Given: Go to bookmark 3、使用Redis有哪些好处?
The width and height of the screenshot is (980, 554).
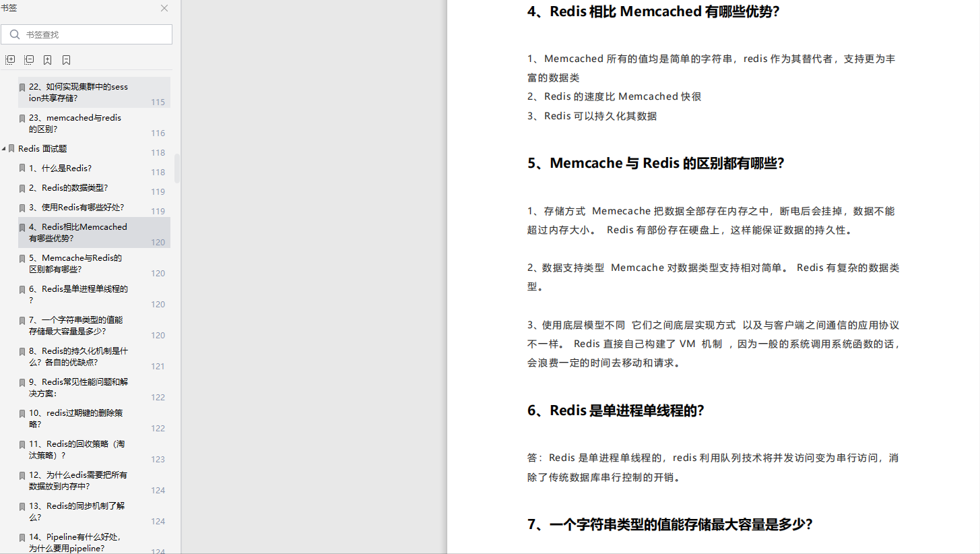Looking at the screenshot, I should pos(76,208).
